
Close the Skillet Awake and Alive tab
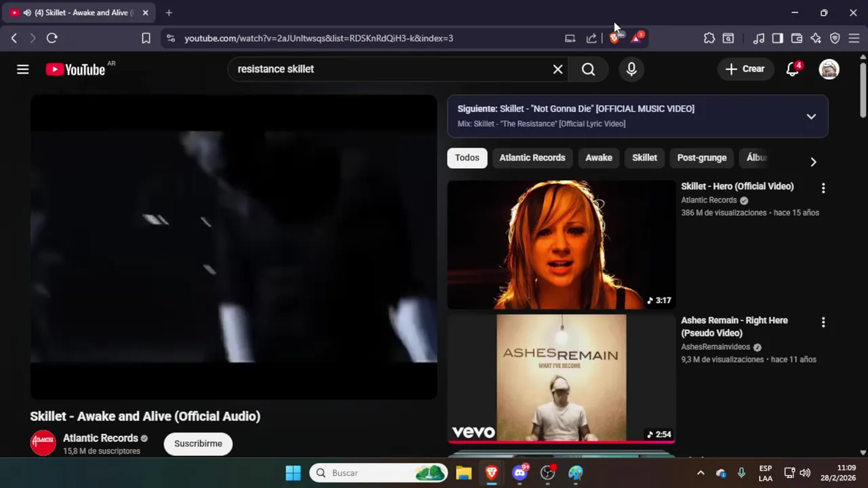pyautogui.click(x=145, y=13)
